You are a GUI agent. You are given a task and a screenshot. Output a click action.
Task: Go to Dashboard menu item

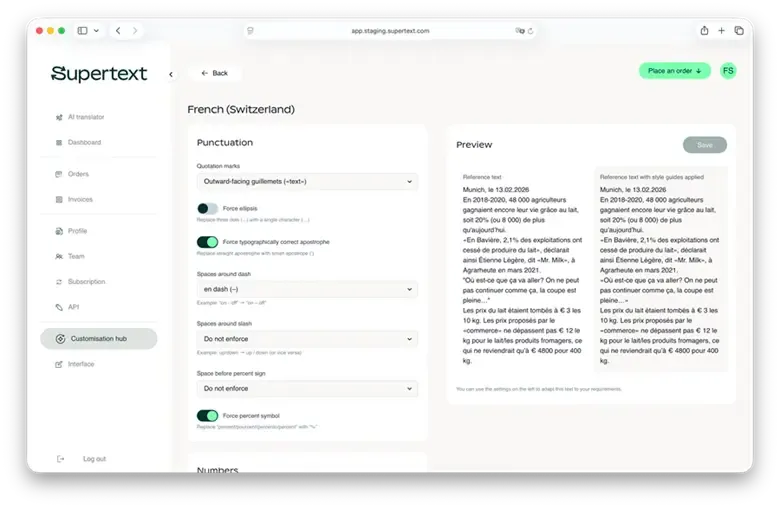coord(85,143)
